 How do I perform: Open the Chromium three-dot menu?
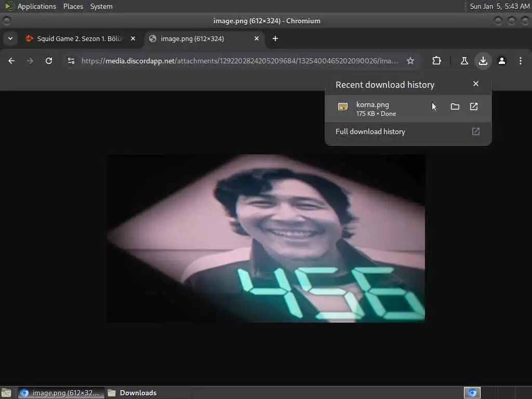pyautogui.click(x=521, y=61)
